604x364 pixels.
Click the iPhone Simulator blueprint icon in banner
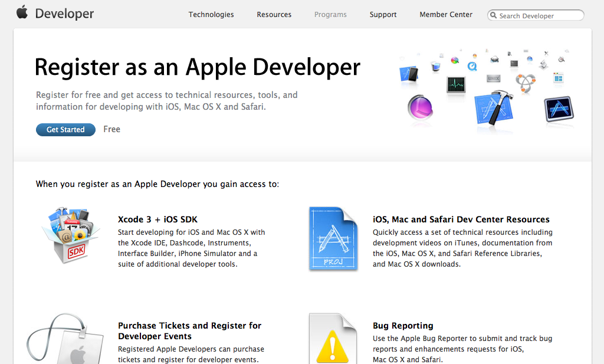pos(409,74)
